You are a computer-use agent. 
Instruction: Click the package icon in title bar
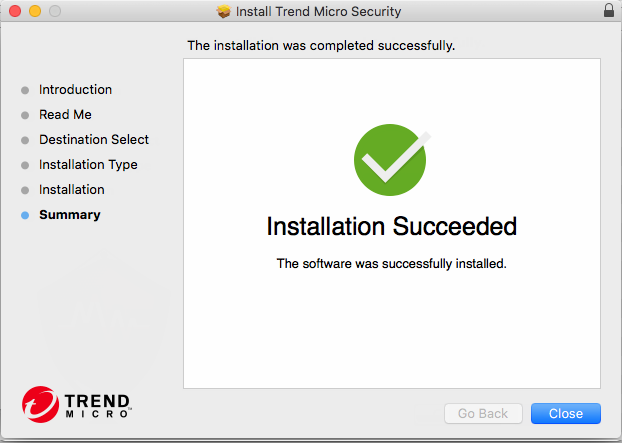(x=223, y=11)
